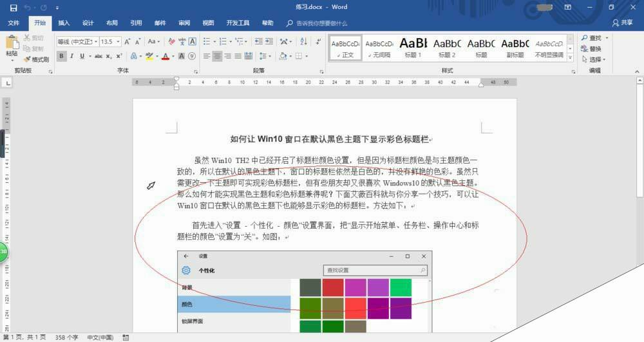644x342 pixels.
Task: Show or hide paragraph marks
Action: tap(318, 41)
